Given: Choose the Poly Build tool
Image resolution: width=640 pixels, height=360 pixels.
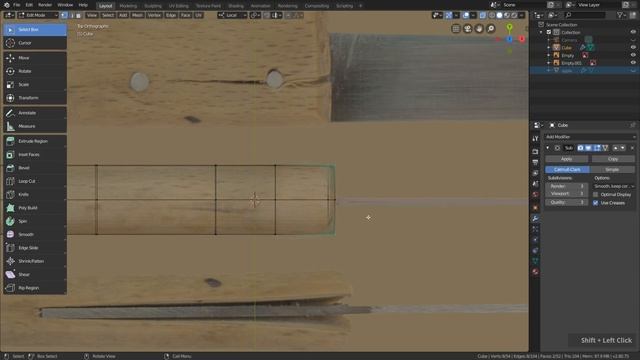Looking at the screenshot, I should pos(35,208).
